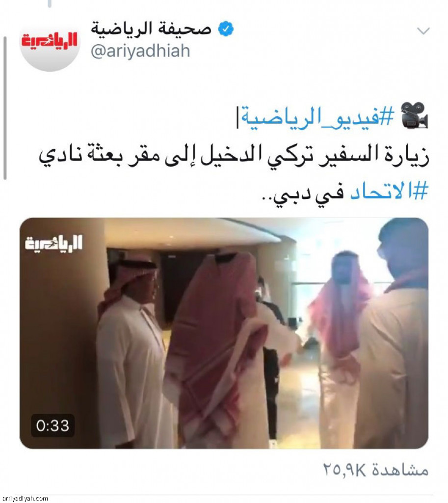Open the صحيفة الرياضية account name
The image size is (448, 503).
[x=151, y=28]
